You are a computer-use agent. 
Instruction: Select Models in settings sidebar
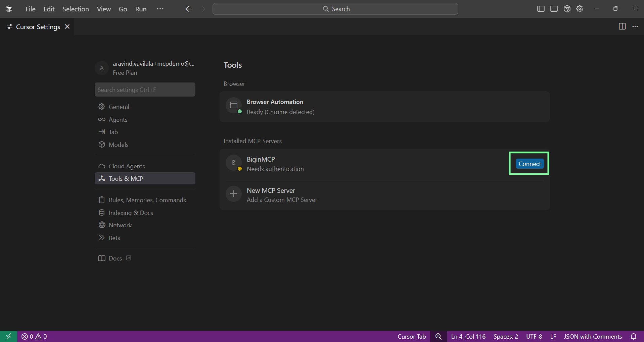pos(118,145)
